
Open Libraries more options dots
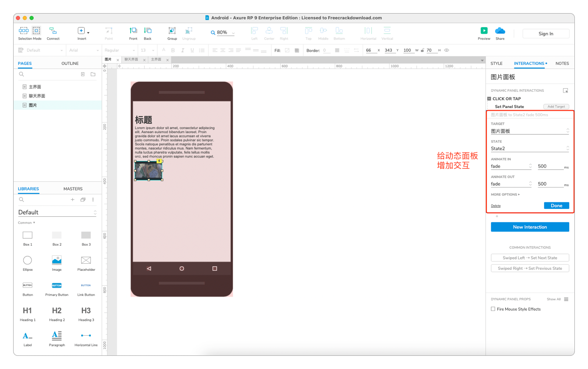93,200
